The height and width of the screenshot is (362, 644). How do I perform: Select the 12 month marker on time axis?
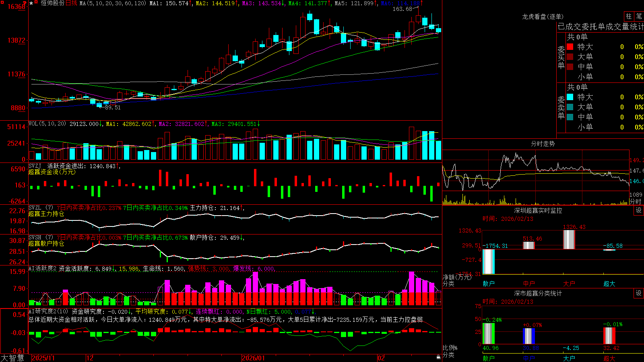pyautogui.click(x=90, y=358)
